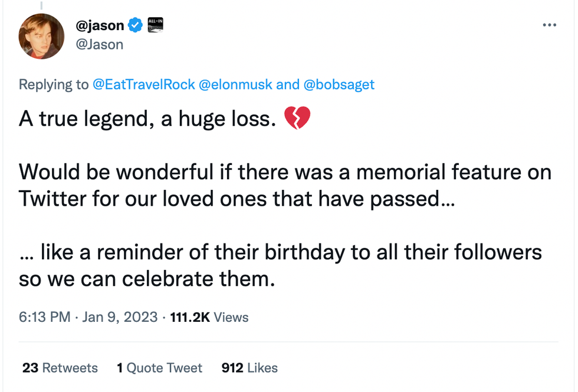This screenshot has height=392, width=578.
Task: Open the three-dot more options menu
Action: (x=549, y=25)
